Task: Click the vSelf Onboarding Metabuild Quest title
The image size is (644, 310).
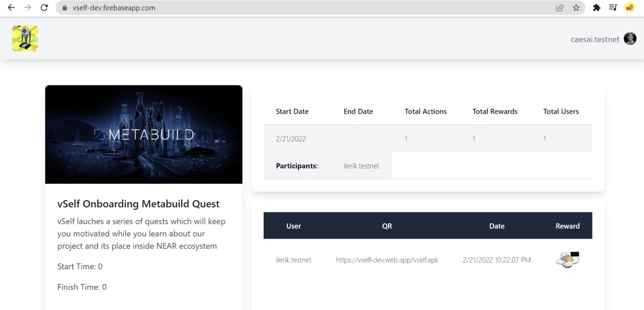Action: [x=138, y=204]
